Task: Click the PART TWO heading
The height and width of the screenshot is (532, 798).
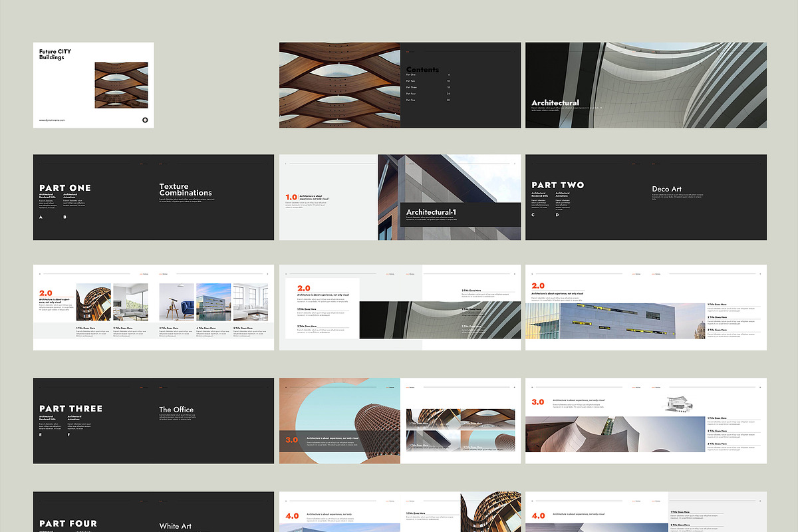Action: [x=558, y=185]
